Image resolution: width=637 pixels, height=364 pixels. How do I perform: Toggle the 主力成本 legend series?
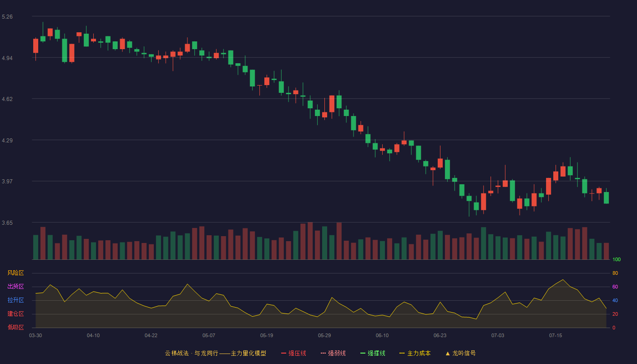(415, 353)
